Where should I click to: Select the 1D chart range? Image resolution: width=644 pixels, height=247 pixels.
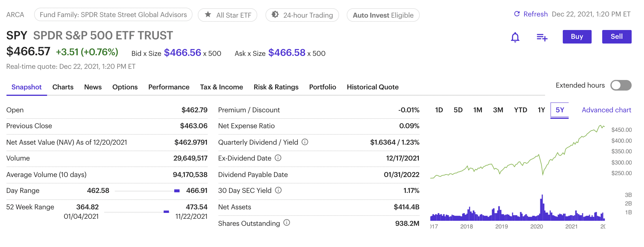(x=439, y=110)
